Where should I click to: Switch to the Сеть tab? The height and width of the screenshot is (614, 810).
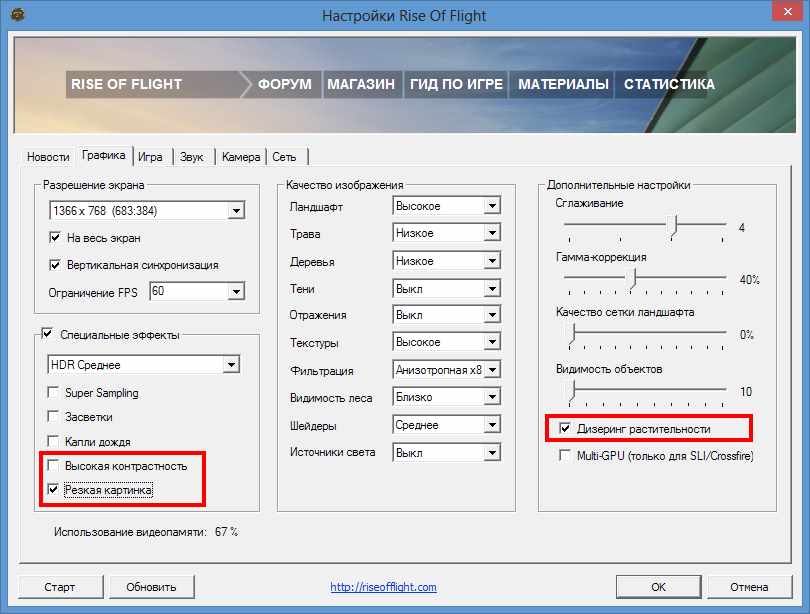[284, 157]
